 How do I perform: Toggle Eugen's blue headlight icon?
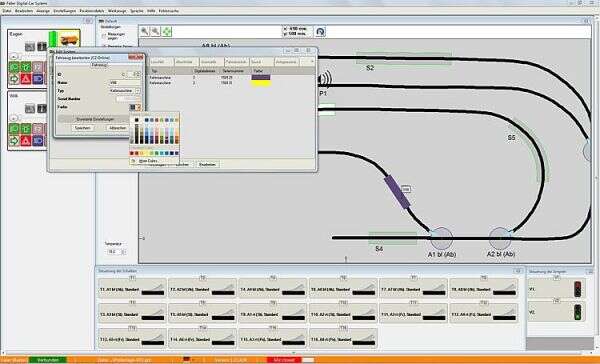38,79
